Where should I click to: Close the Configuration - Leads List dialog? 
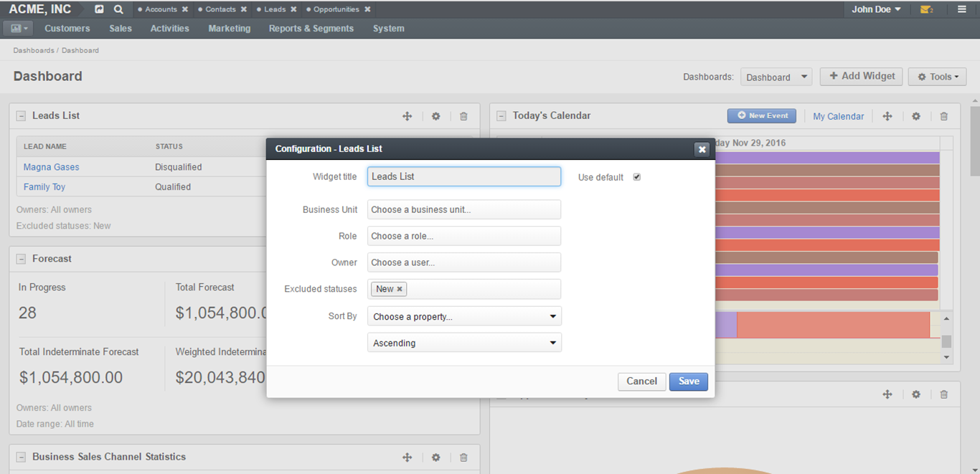[702, 149]
